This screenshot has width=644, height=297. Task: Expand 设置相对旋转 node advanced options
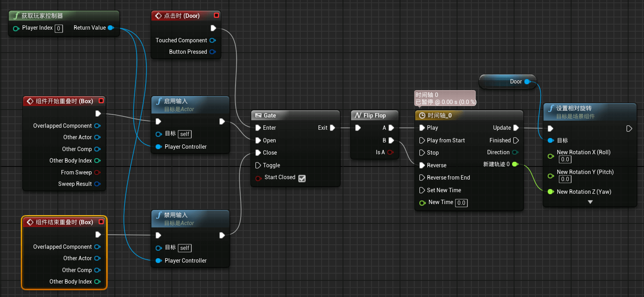(x=590, y=202)
